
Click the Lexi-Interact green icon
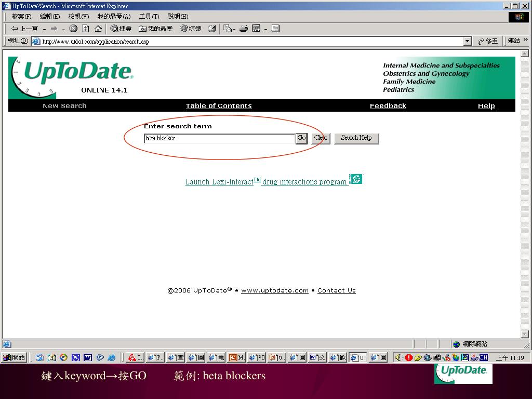[x=356, y=179]
